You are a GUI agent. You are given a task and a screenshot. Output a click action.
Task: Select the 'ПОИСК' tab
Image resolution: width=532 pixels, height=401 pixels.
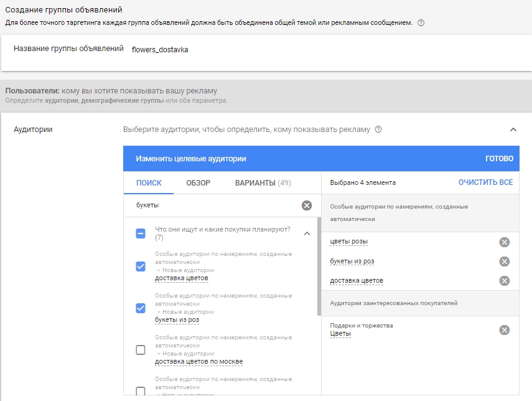click(x=149, y=183)
